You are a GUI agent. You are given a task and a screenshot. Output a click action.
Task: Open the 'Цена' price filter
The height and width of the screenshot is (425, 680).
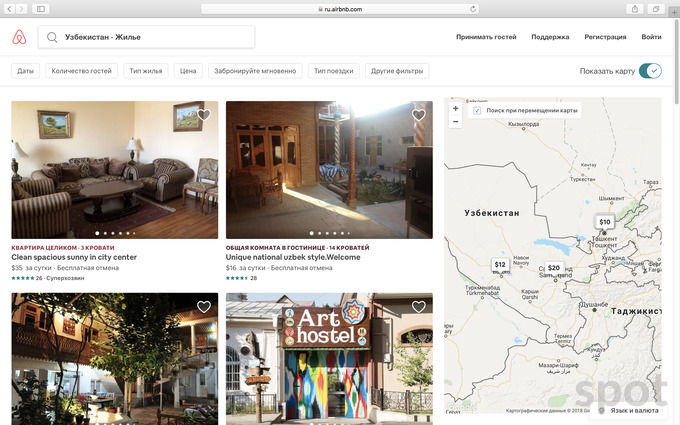187,71
